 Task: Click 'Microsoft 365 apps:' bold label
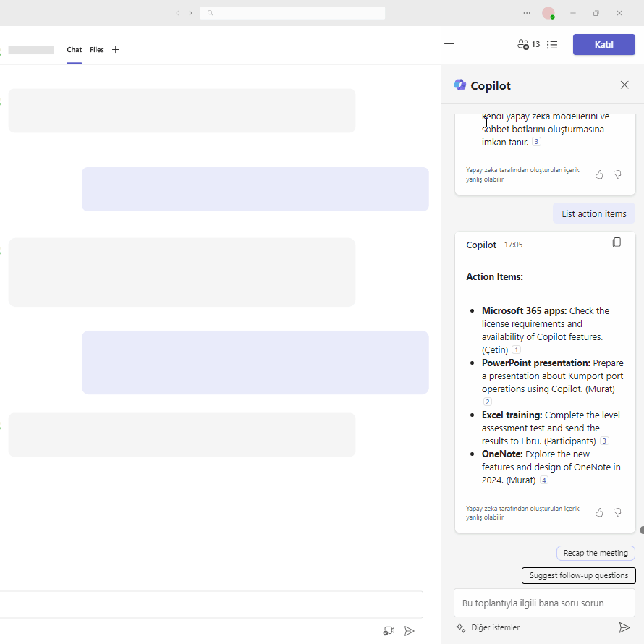tap(524, 311)
